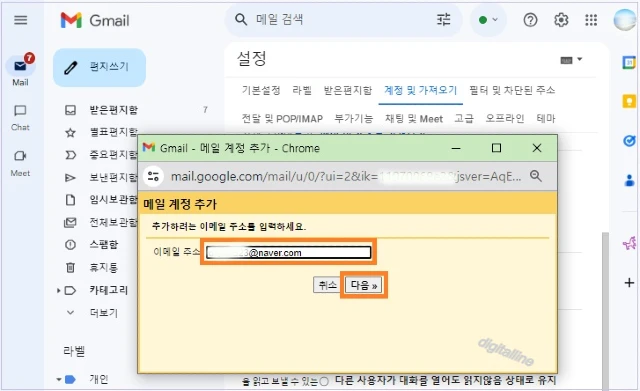Switch to the 오프라인 tab
640x391 pixels.
[x=505, y=119]
